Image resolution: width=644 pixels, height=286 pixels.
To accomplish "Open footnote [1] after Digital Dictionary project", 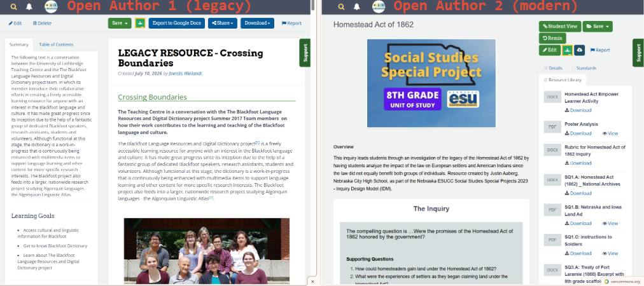I will pos(258,142).
